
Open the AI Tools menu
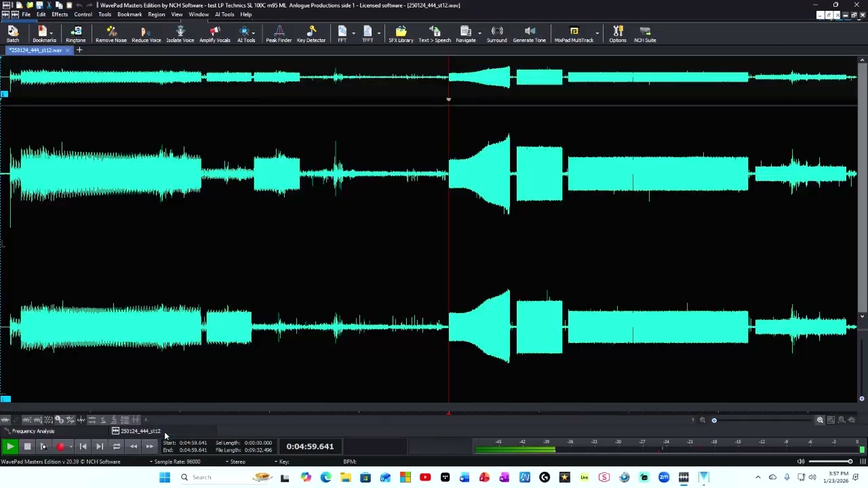tap(224, 14)
